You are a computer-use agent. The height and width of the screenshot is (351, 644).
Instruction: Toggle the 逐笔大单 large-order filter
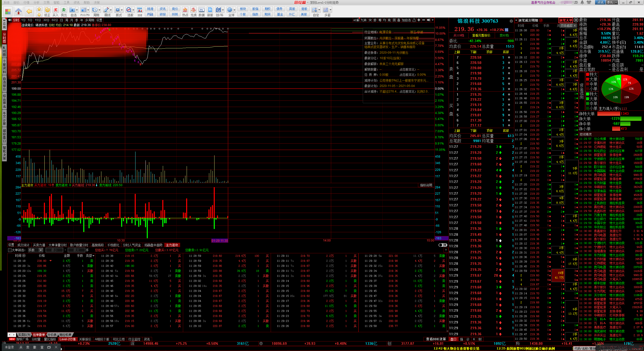565,20
